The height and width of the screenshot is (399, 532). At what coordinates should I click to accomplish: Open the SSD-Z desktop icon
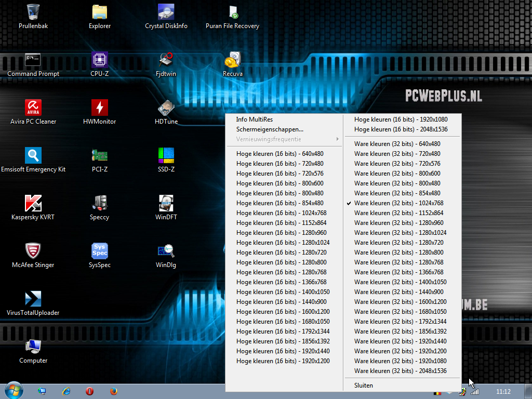tap(166, 156)
